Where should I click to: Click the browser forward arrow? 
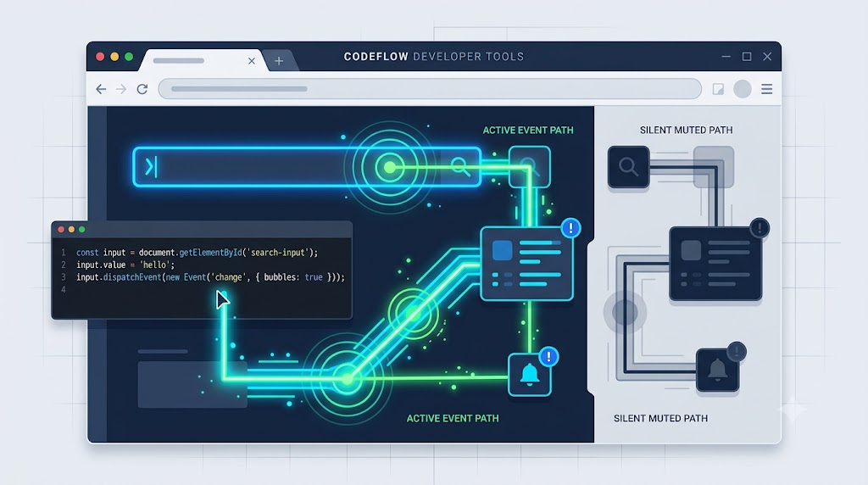121,89
